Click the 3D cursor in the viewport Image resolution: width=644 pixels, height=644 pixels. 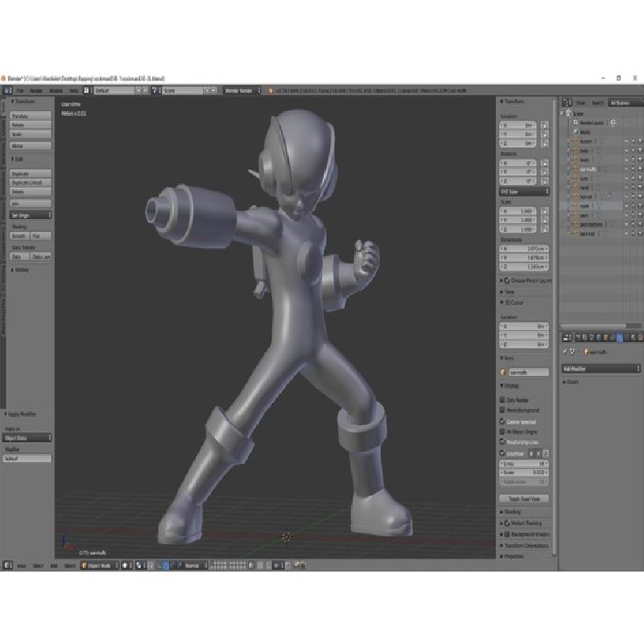pyautogui.click(x=287, y=536)
